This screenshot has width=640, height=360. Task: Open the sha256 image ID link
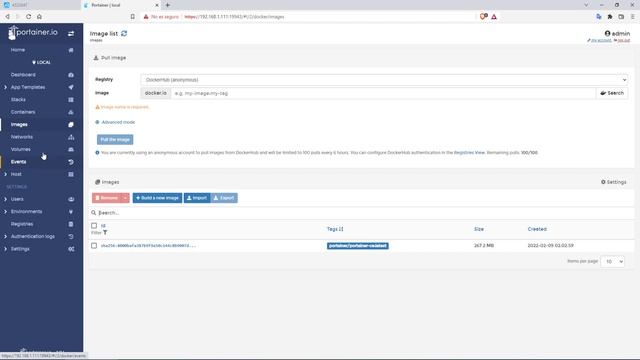click(x=148, y=246)
